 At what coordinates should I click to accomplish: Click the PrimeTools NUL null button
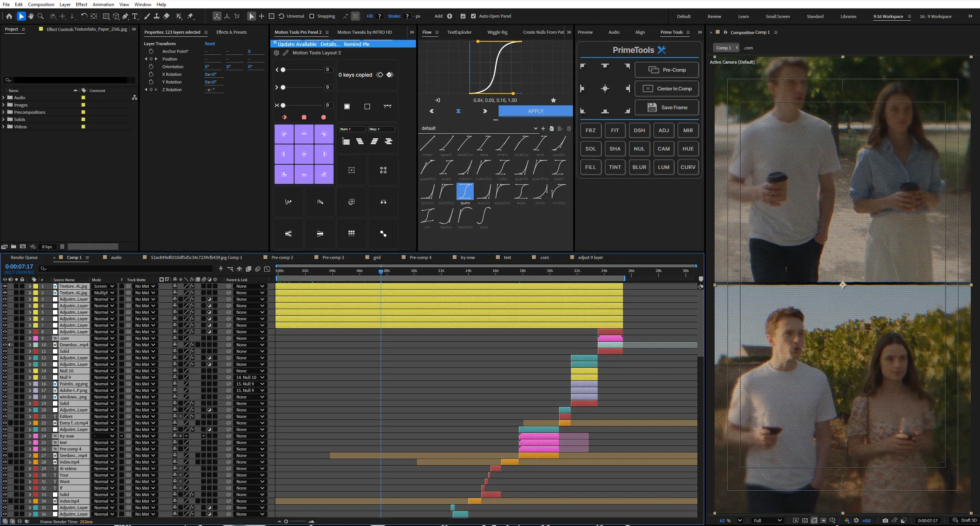point(639,149)
